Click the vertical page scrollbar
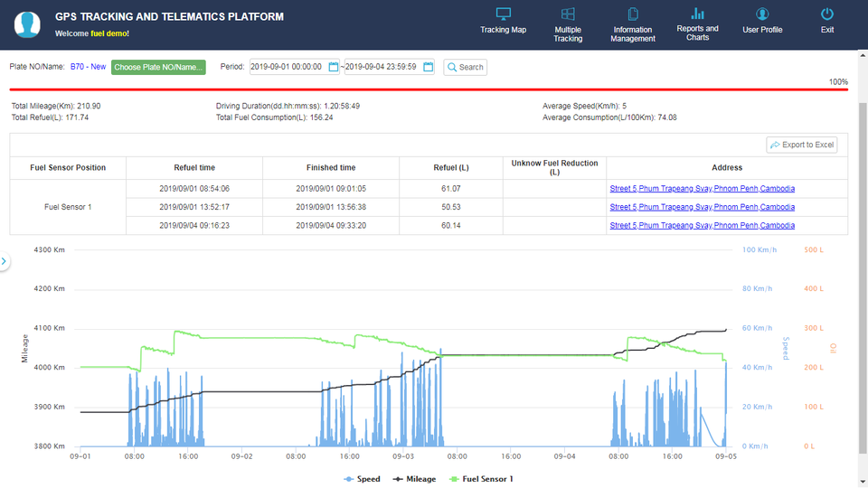The width and height of the screenshot is (868, 488). [862, 271]
